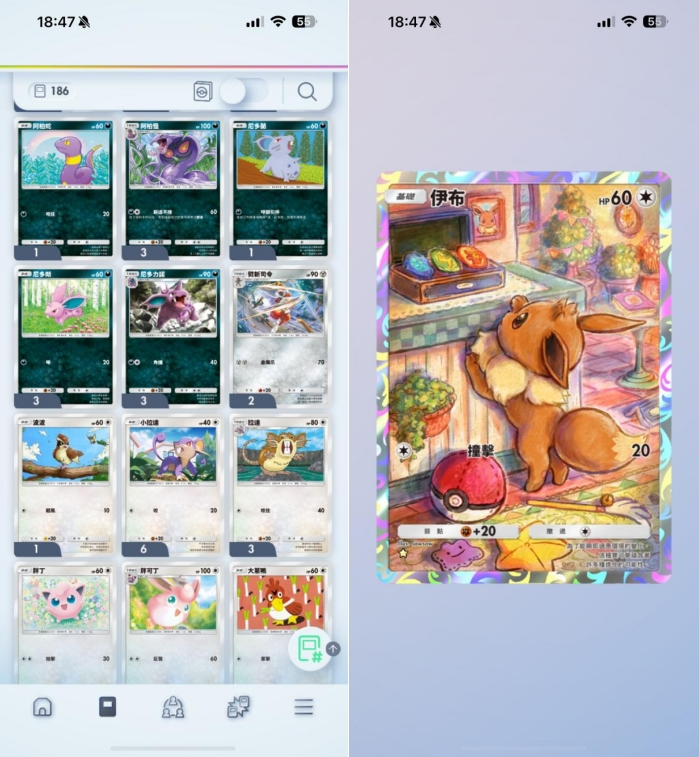Viewport: 699px width, 757px height.
Task: Tap battery indicator in right status bar
Action: coord(656,21)
